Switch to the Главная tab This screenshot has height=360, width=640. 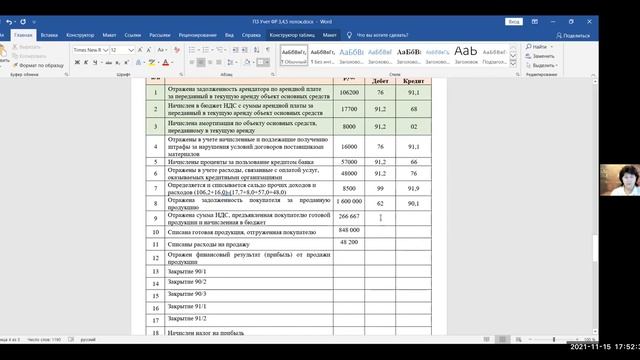click(23, 35)
